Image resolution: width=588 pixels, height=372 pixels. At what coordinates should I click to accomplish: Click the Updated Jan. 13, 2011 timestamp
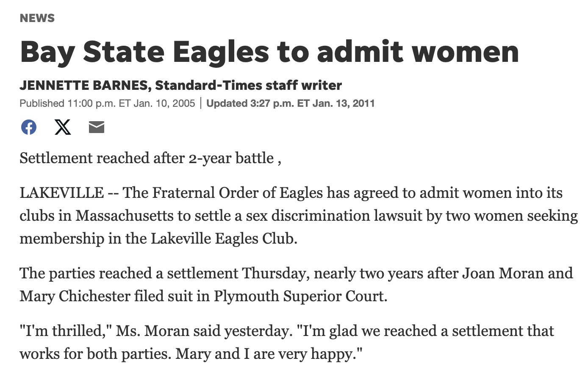coord(291,103)
